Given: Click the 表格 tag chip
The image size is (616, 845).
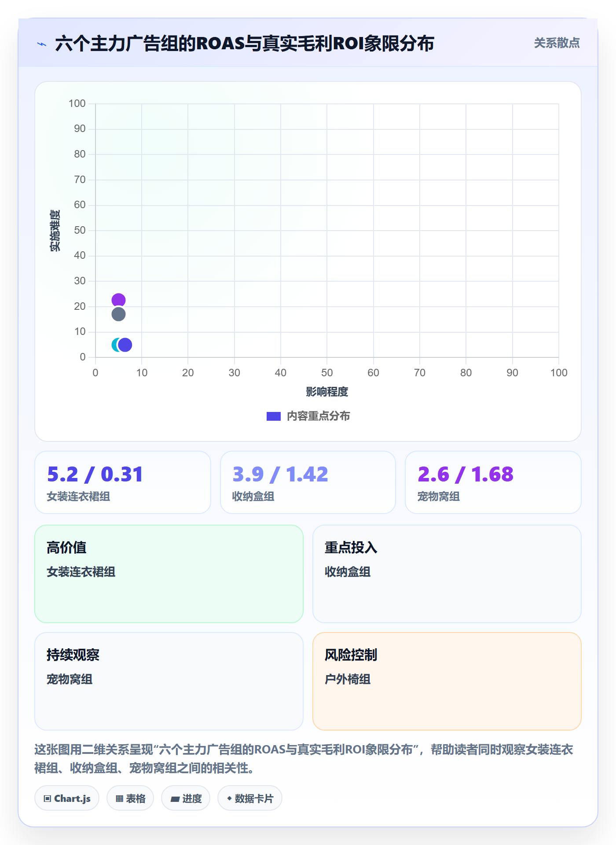Looking at the screenshot, I should pyautogui.click(x=130, y=798).
